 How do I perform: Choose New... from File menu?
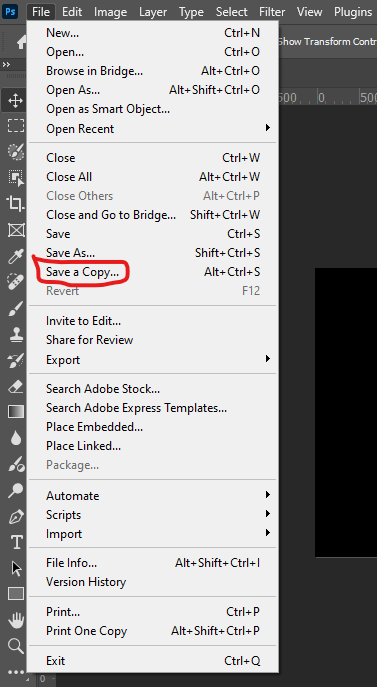pos(153,33)
